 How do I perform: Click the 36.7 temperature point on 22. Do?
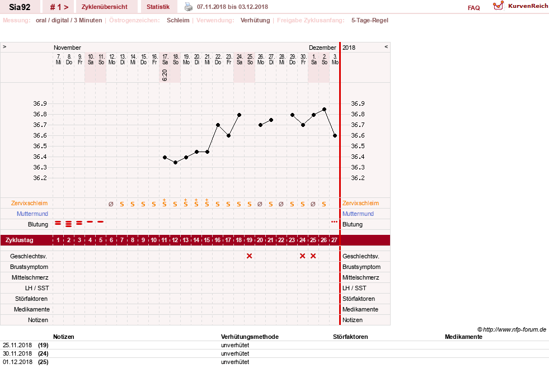[x=218, y=125]
